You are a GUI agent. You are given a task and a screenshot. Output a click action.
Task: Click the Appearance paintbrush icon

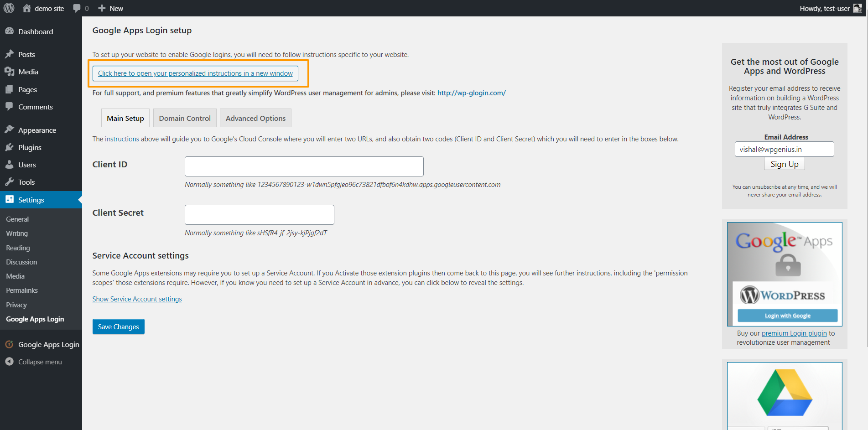[x=10, y=130]
